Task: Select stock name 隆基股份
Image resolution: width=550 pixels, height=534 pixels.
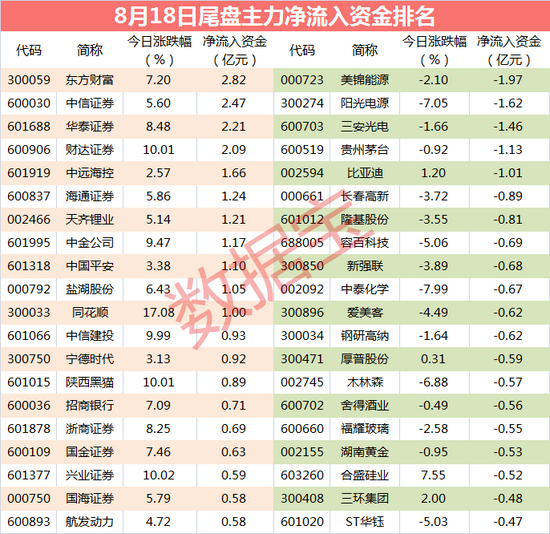Action: pos(365,220)
